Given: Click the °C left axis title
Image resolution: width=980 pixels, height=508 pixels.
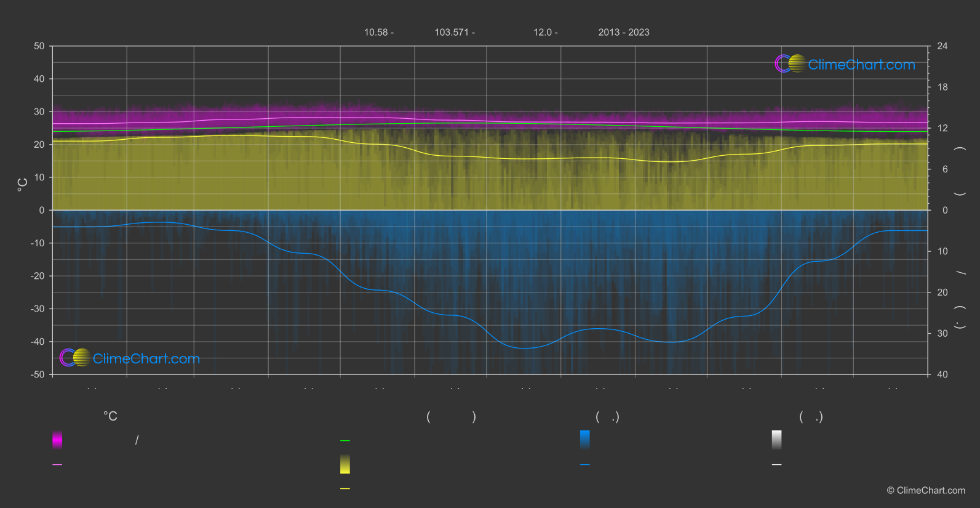Looking at the screenshot, I should coord(22,185).
